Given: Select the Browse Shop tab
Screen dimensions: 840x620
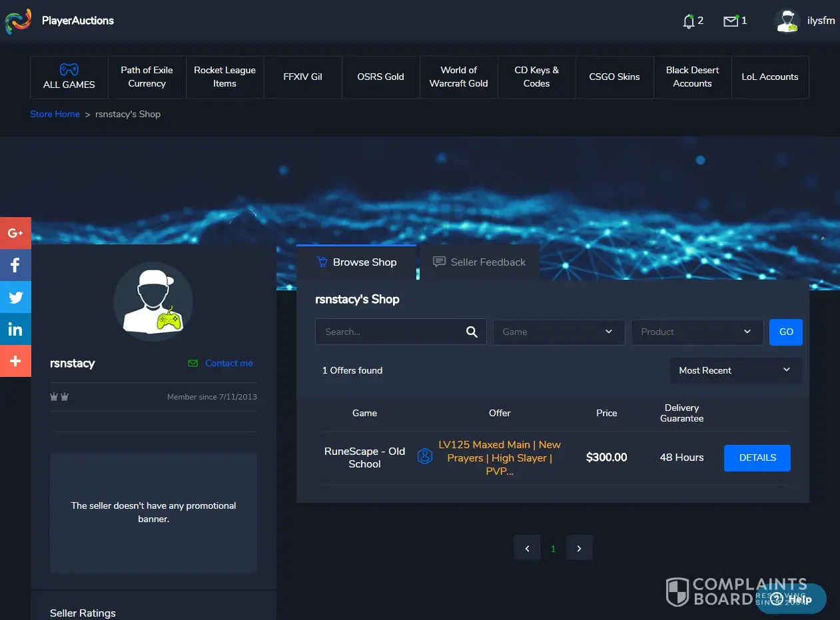Looking at the screenshot, I should (356, 262).
